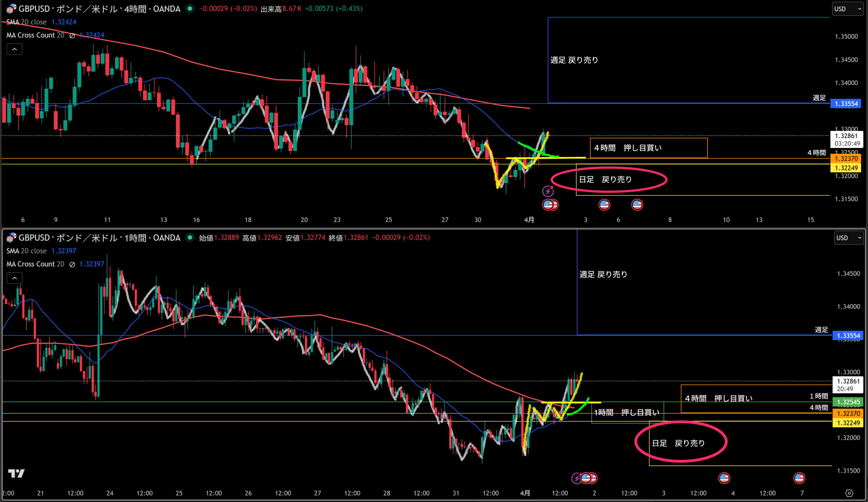Click the US flag event marker above date 7

799,478
